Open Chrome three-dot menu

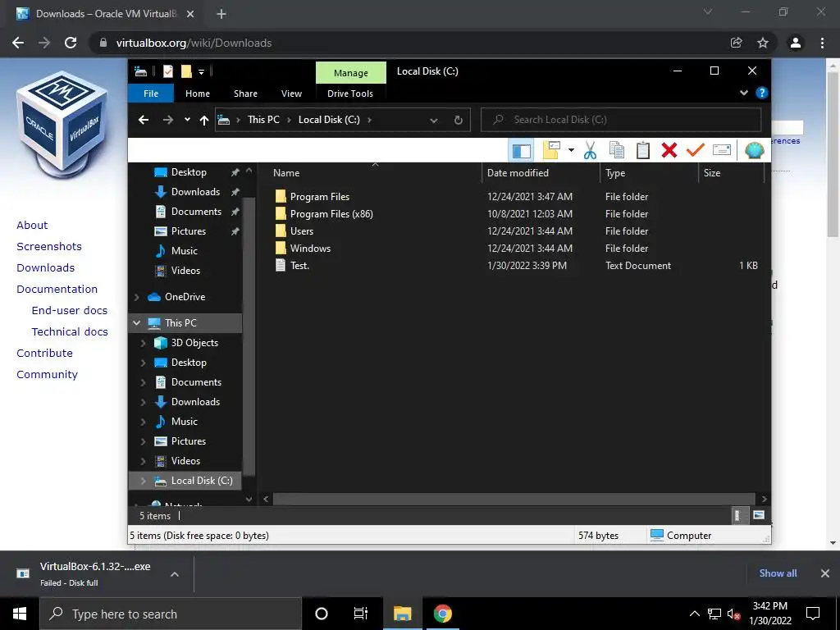pos(822,43)
